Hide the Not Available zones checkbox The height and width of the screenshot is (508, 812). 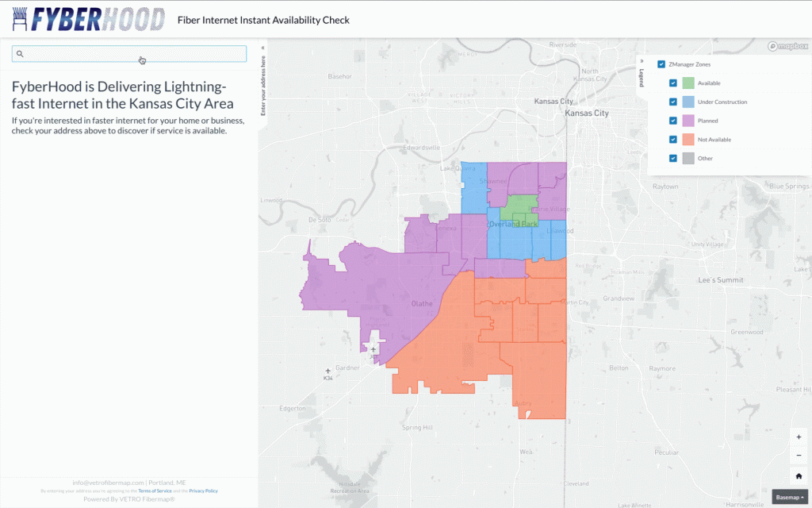click(x=672, y=140)
